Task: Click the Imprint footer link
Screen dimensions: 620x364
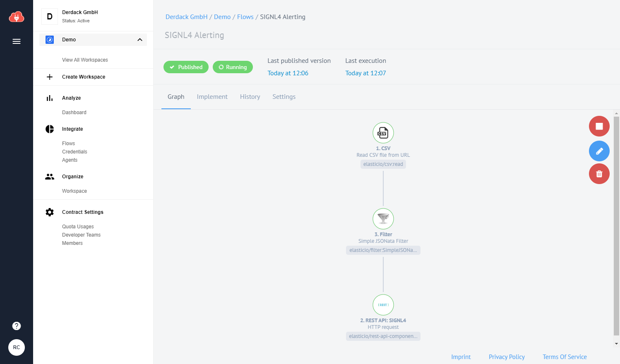Action: click(461, 357)
